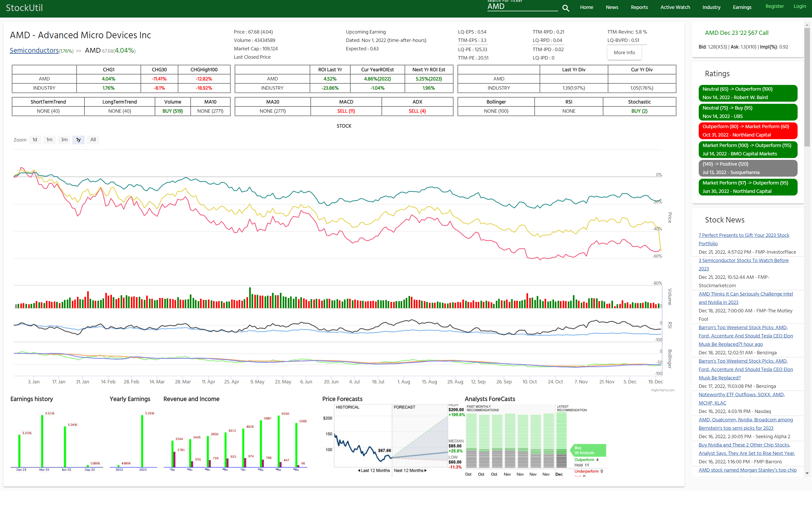This screenshot has width=812, height=505.
Task: Click the Market Cap 109,124 text
Action: coord(256,49)
